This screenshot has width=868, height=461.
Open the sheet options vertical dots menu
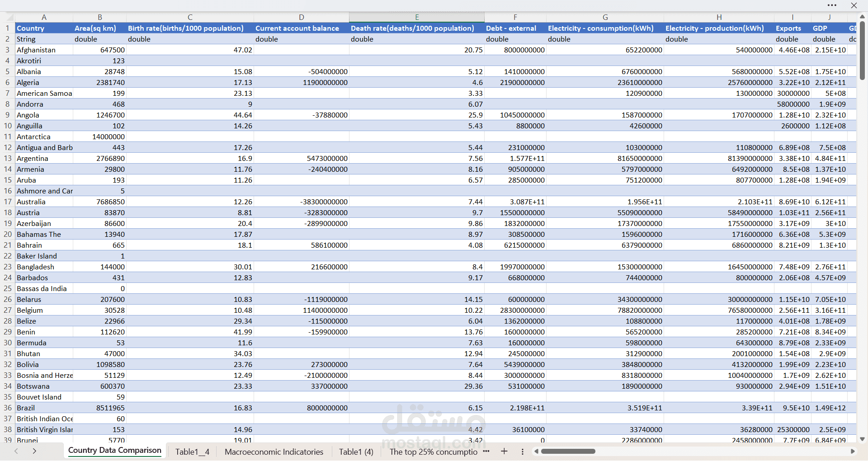(x=522, y=452)
